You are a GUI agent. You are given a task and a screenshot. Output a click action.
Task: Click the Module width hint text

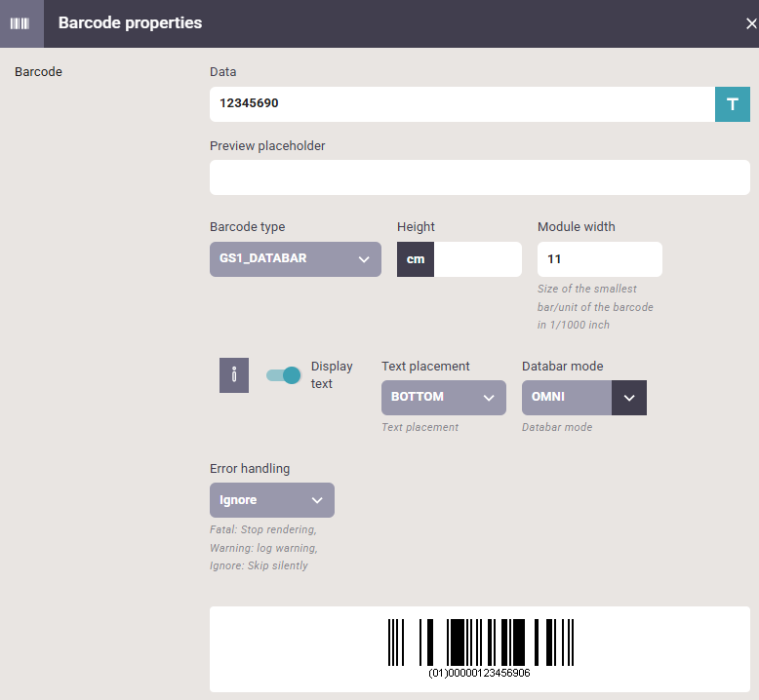tap(595, 307)
